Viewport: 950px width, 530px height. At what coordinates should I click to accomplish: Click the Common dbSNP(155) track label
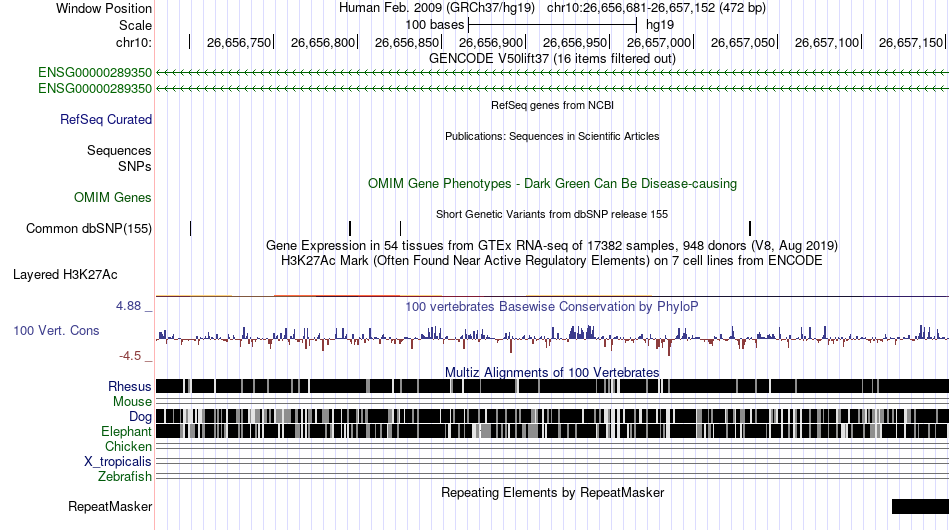(x=89, y=228)
